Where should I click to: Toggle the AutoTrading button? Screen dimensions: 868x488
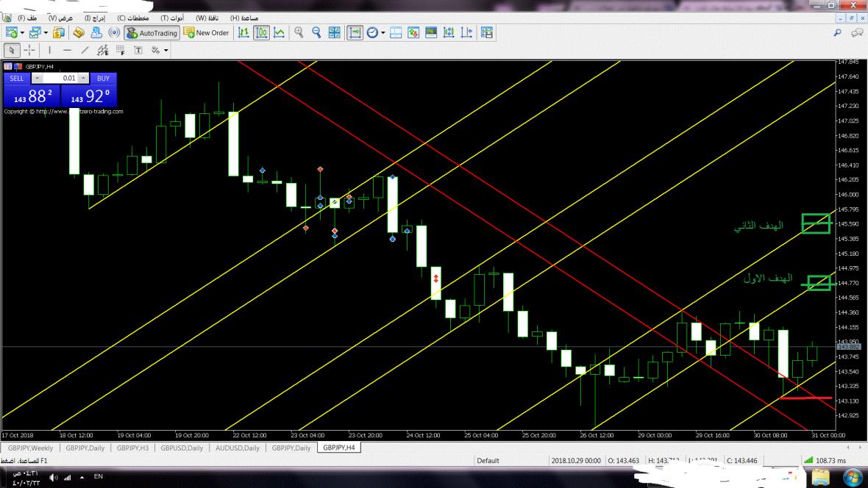(152, 32)
